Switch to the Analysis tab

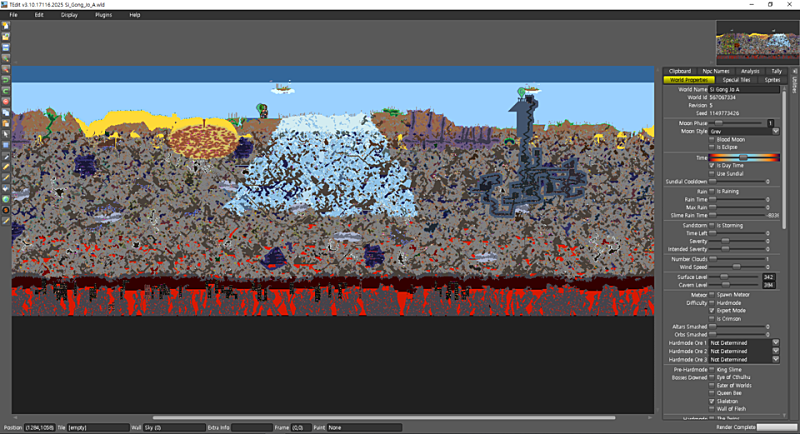[750, 71]
